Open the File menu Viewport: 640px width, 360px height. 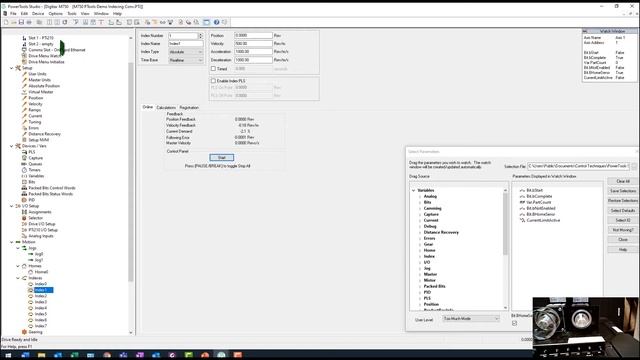point(13,13)
